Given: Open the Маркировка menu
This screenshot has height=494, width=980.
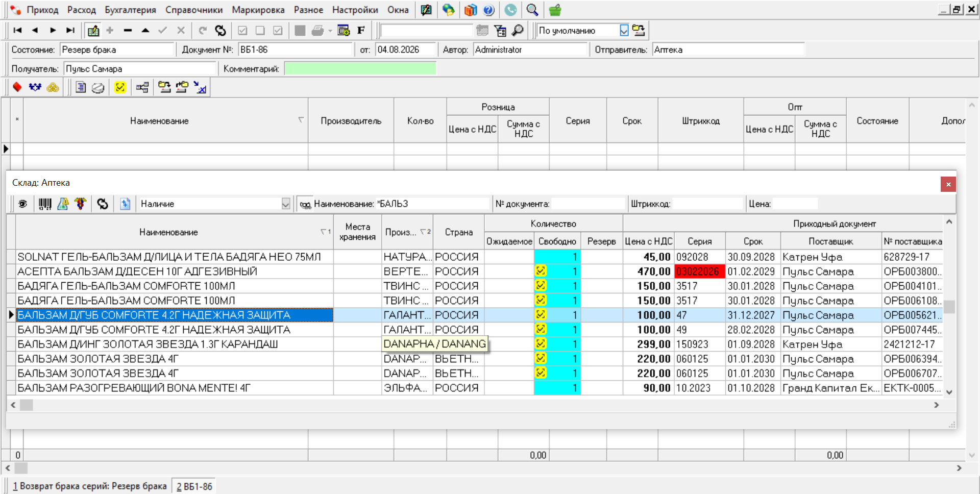Looking at the screenshot, I should coord(258,10).
